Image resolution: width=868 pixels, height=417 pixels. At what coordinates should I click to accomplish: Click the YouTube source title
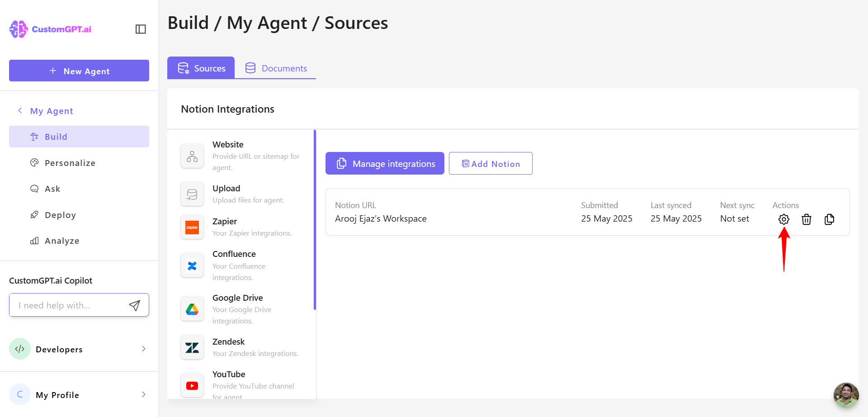pos(229,374)
